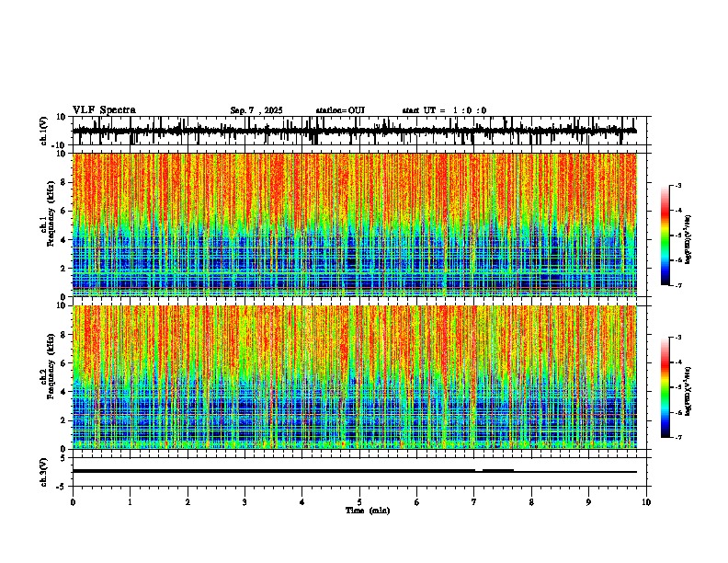Click the time axis tick label '7'
Screen dimensions: 728x563
click(474, 502)
